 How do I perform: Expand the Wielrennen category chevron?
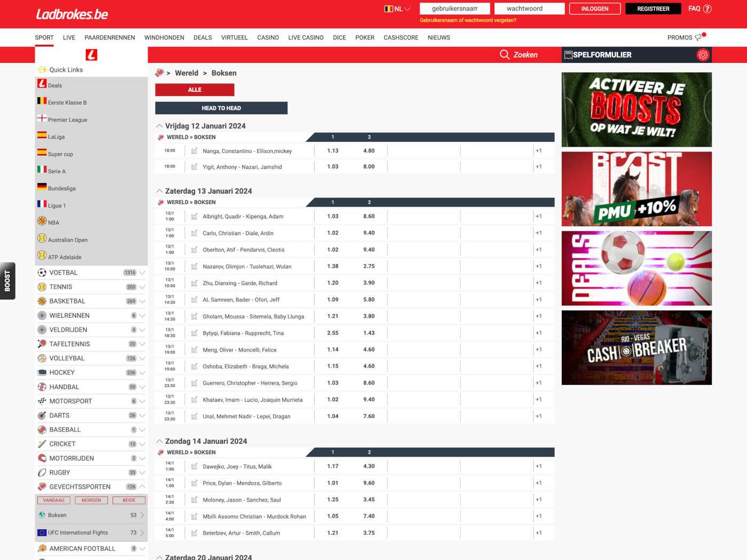tap(142, 316)
